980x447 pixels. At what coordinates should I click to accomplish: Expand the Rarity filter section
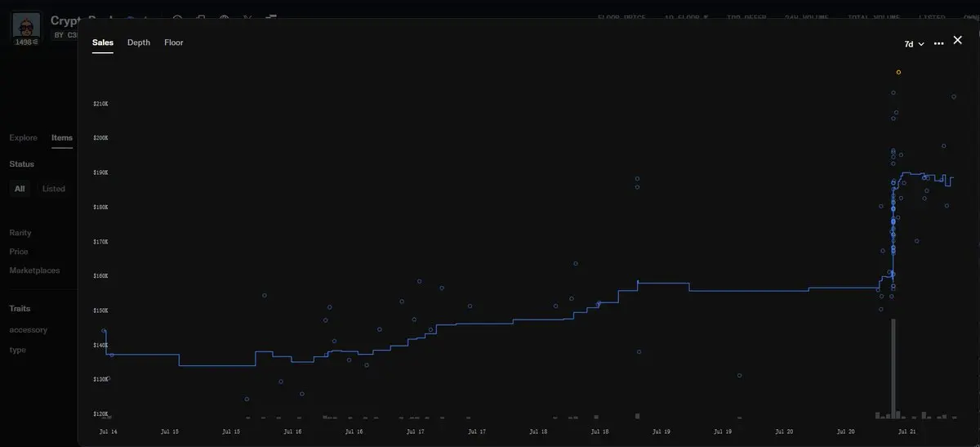pyautogui.click(x=20, y=233)
